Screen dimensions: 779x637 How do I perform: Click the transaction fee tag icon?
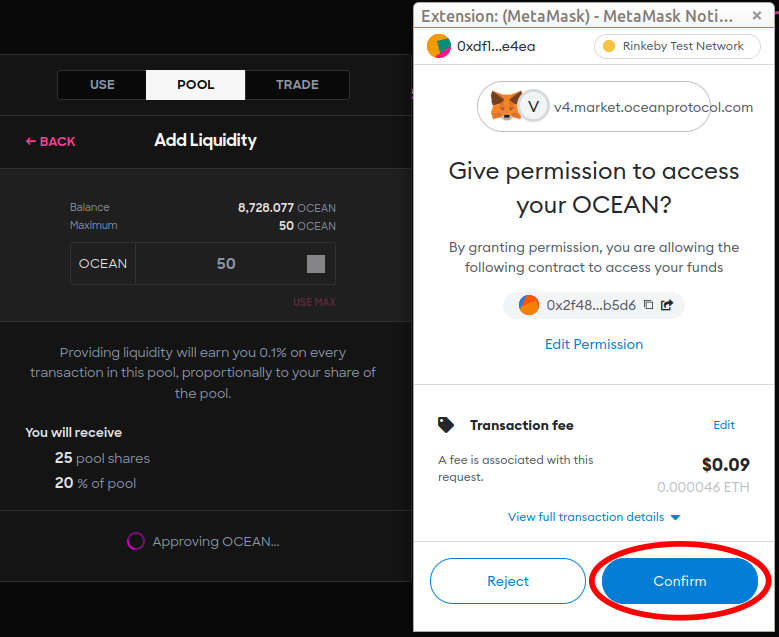pyautogui.click(x=446, y=425)
